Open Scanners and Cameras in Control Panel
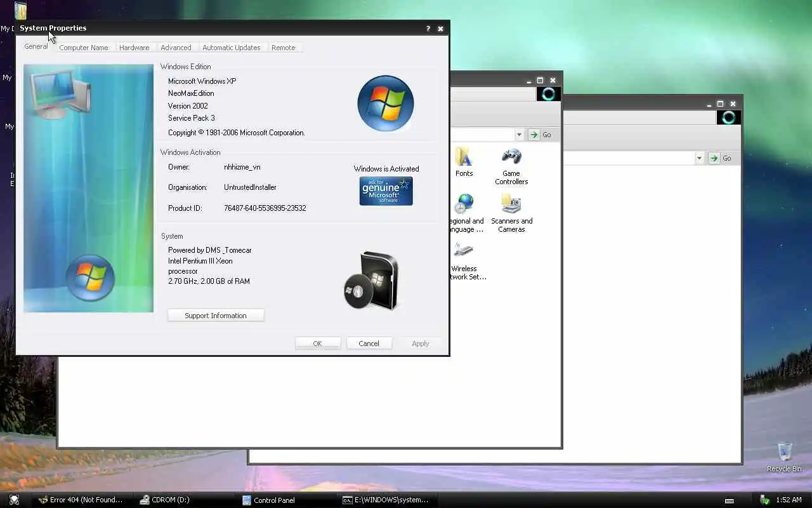812x508 pixels. [511, 213]
